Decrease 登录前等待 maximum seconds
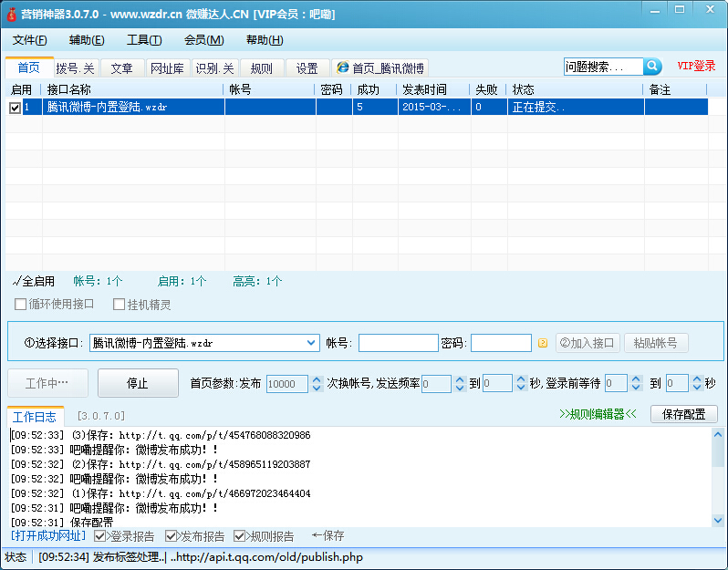Image resolution: width=728 pixels, height=570 pixels. 697,388
